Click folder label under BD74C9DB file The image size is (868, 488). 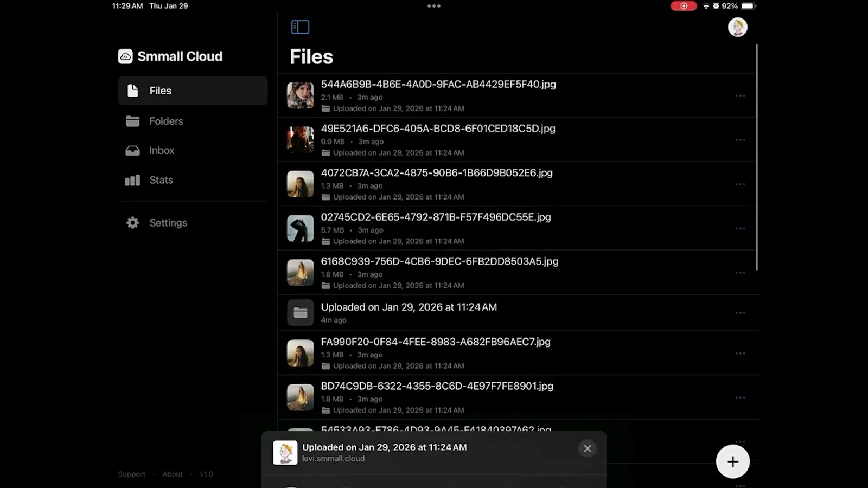(393, 410)
